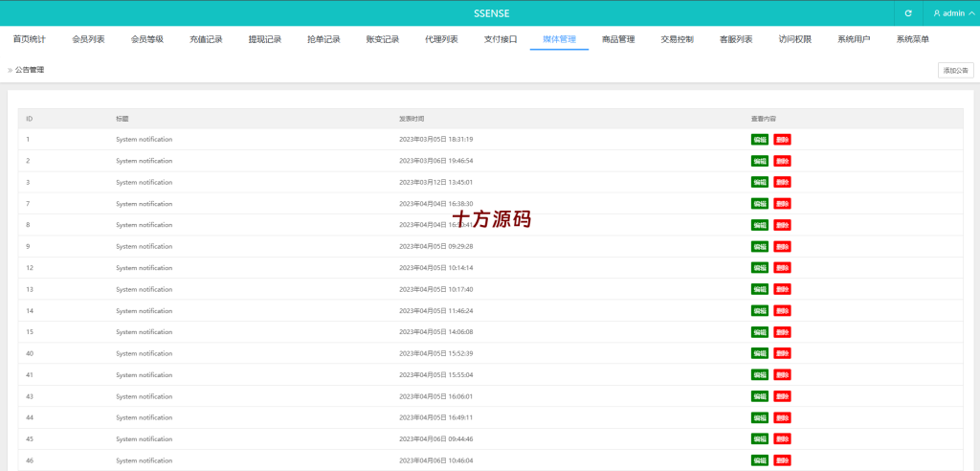
Task: Click the 公告管理 breadcrumb text
Action: (30, 70)
